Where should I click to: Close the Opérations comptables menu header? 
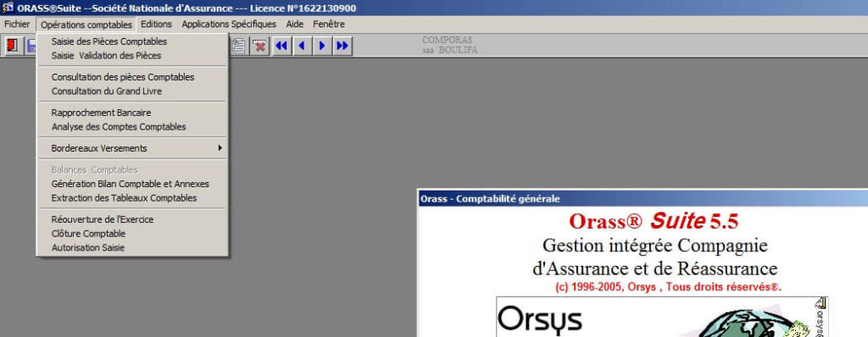point(86,25)
